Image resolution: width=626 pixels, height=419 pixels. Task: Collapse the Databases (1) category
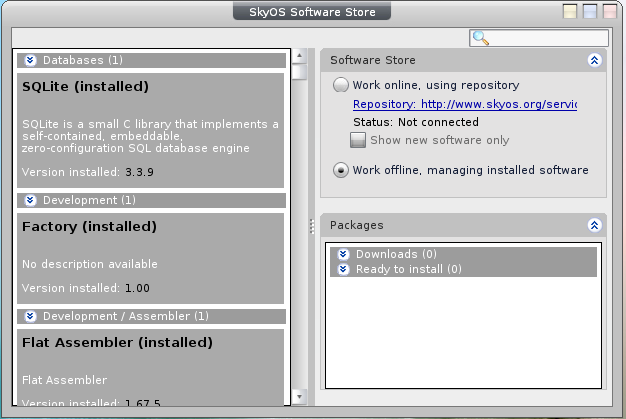pyautogui.click(x=30, y=60)
